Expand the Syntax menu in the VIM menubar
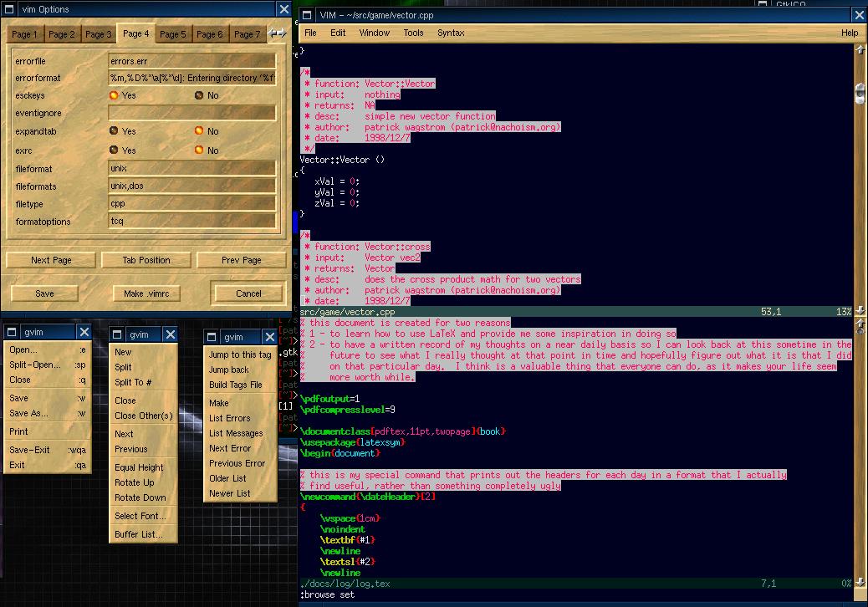This screenshot has height=607, width=868. 451,33
